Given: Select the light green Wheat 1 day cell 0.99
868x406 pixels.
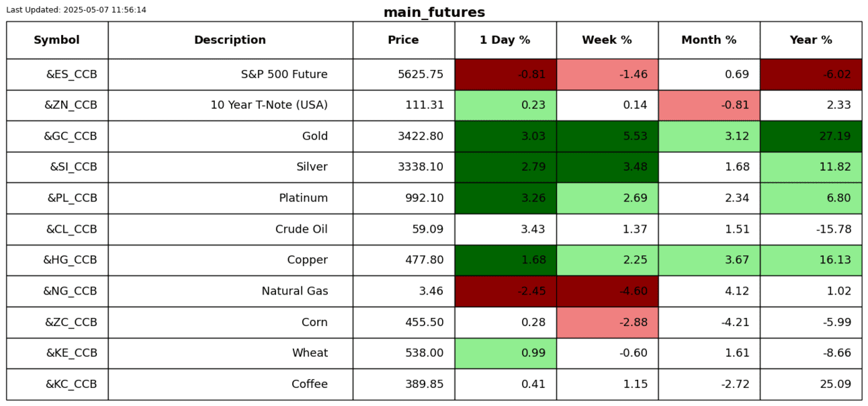Looking at the screenshot, I should coord(505,353).
